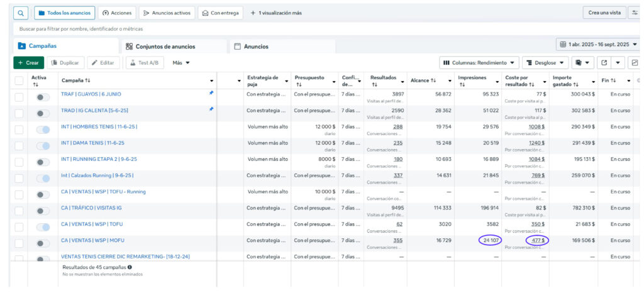Toggle INT | HOMBRES TENIS campaign switch
The height and width of the screenshot is (293, 644).
pos(43,129)
